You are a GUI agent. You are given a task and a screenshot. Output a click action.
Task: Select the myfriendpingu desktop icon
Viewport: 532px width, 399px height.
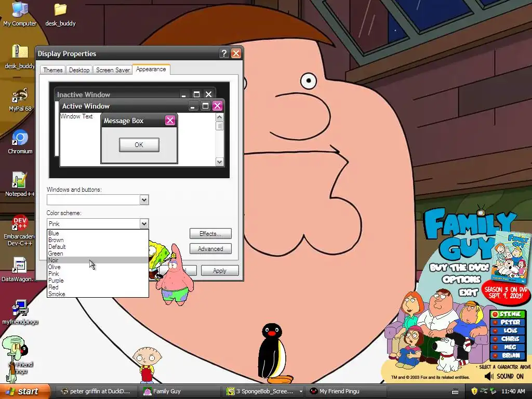click(20, 312)
